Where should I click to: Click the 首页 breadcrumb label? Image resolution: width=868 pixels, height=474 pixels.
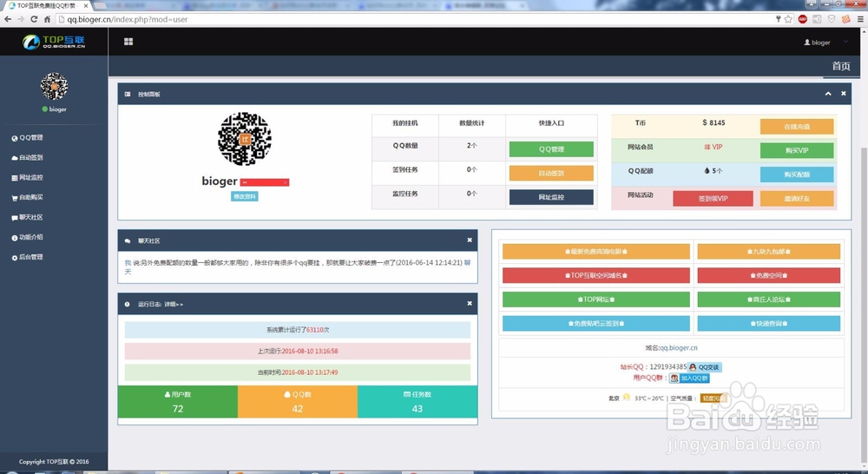pos(841,66)
